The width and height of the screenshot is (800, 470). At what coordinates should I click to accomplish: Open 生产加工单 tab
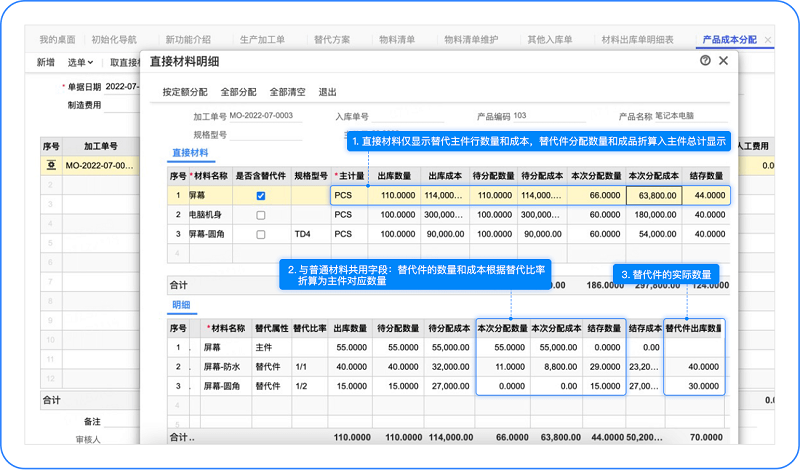[262, 39]
